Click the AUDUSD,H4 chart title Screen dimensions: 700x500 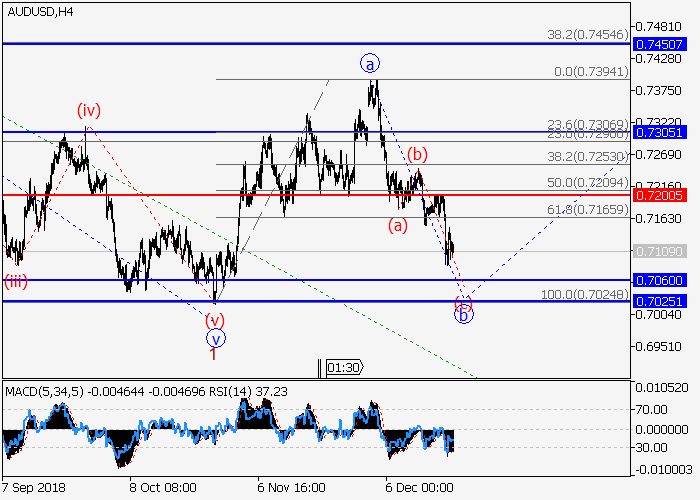pos(38,12)
